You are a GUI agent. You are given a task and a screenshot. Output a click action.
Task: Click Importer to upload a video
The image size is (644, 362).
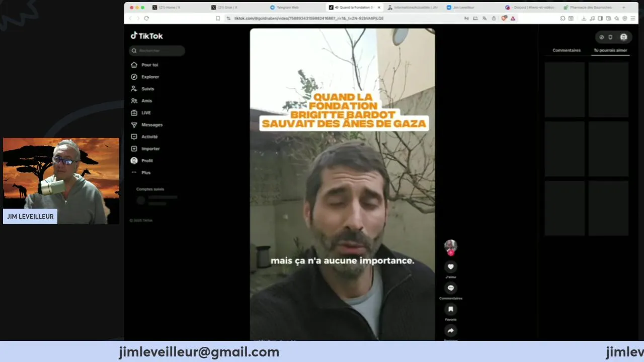[x=145, y=149]
